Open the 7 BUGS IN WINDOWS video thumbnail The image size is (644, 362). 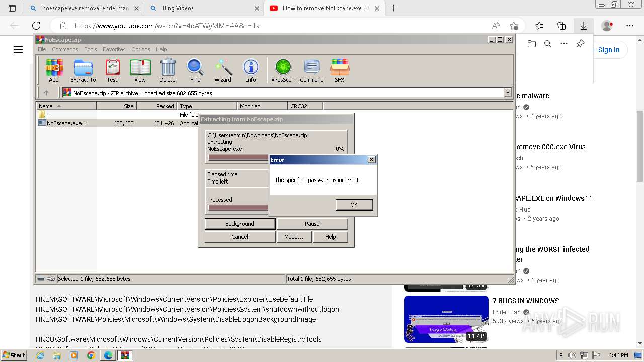(446, 319)
